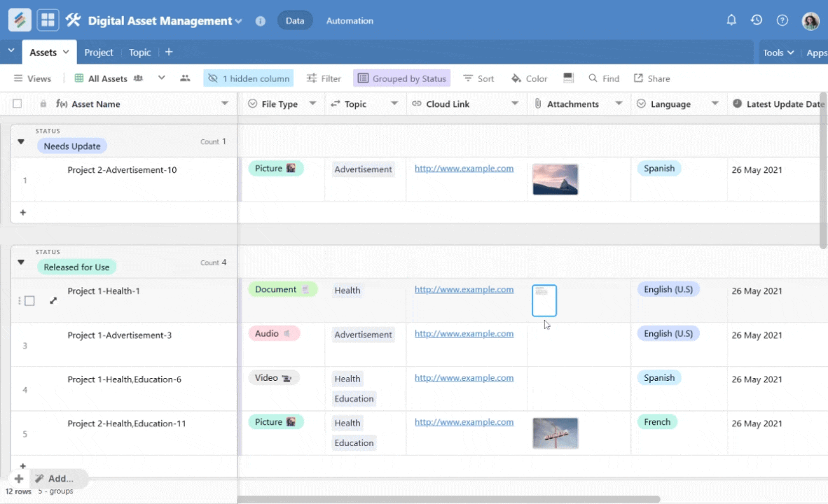Click the info icon beside base name
Viewport: 828px width, 504px height.
[261, 21]
